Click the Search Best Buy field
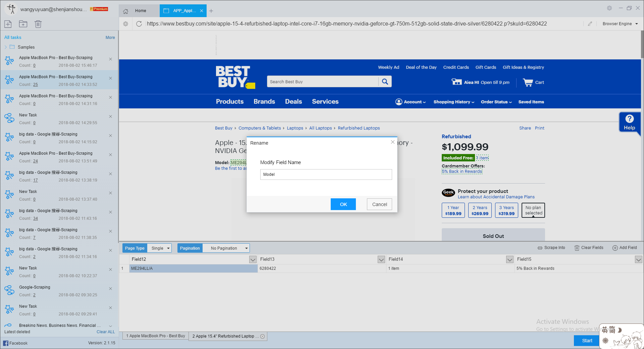Screen dimensions: 644x349 323,82
